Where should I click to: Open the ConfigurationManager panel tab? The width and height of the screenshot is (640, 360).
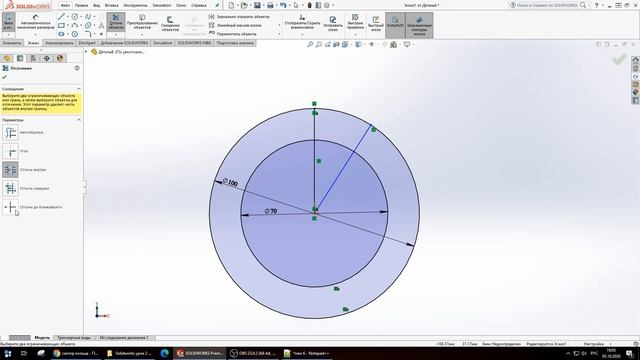pyautogui.click(x=33, y=58)
